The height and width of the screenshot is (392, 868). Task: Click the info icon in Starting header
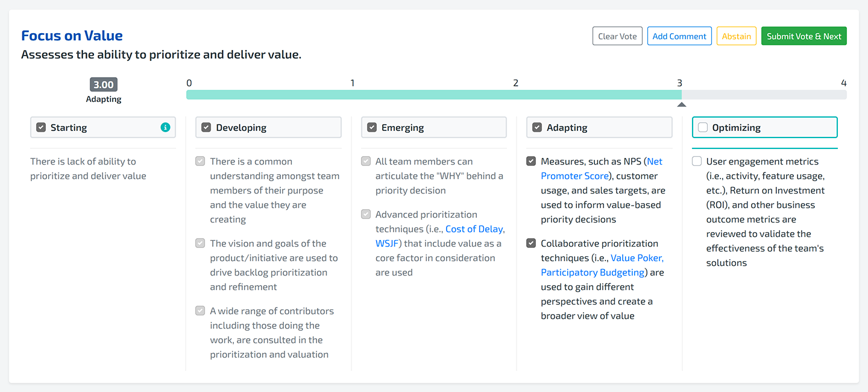pos(165,127)
